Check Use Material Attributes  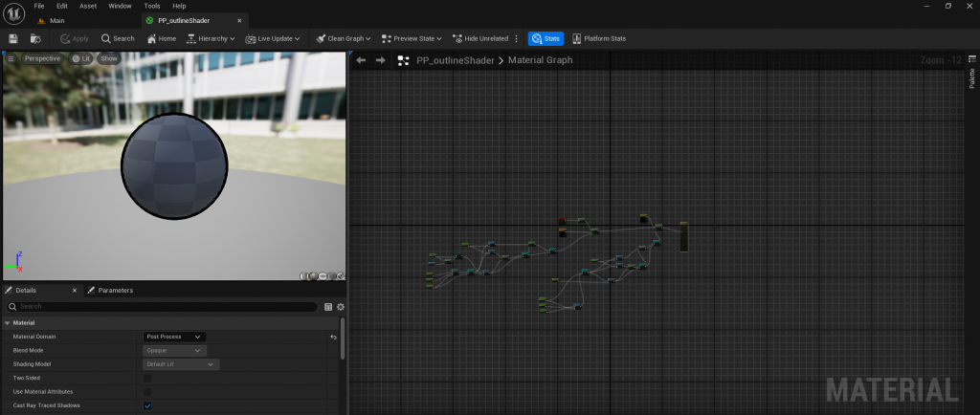pos(147,392)
